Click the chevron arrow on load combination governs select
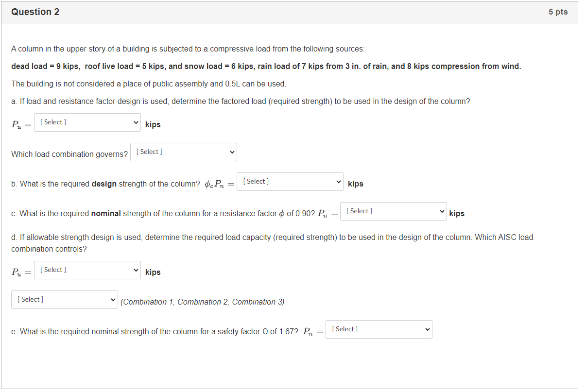This screenshot has height=392, width=586. click(x=232, y=153)
